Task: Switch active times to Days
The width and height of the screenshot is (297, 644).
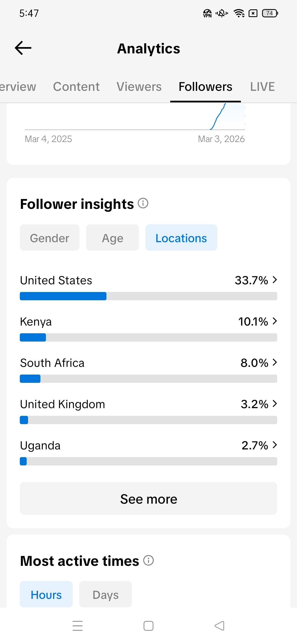Action: pos(106,594)
